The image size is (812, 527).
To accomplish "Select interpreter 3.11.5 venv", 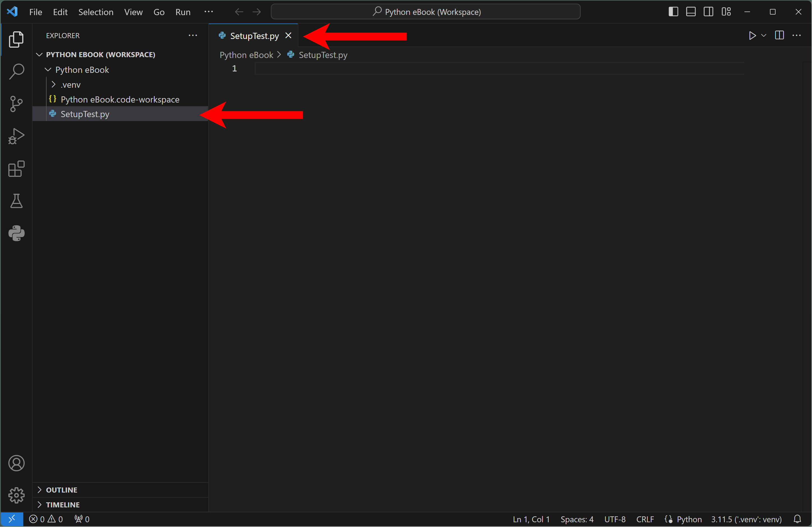I will click(x=746, y=519).
